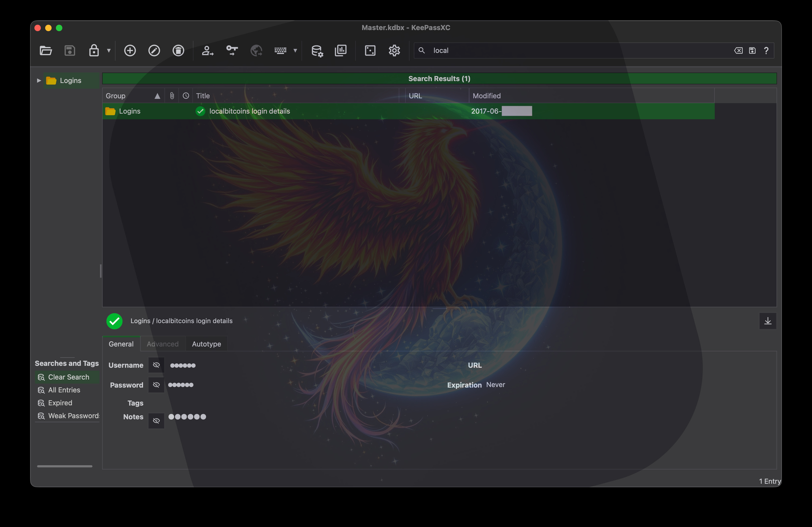Image resolution: width=812 pixels, height=527 pixels.
Task: Open database reports icon
Action: (340, 50)
